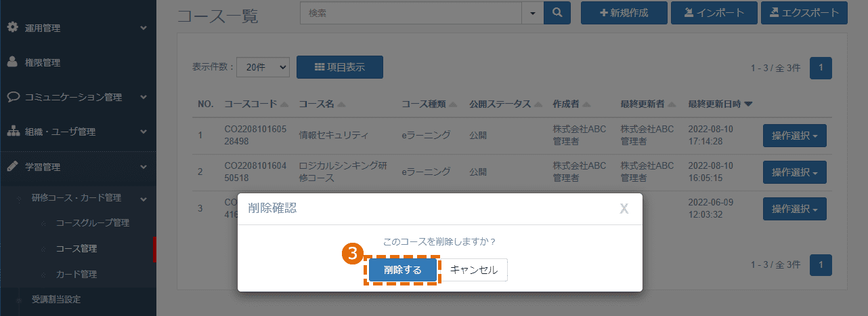Screen dimensions: 868x316
Task: Open 操作選択 dropdown for 情報セキュリティ row
Action: (x=795, y=135)
